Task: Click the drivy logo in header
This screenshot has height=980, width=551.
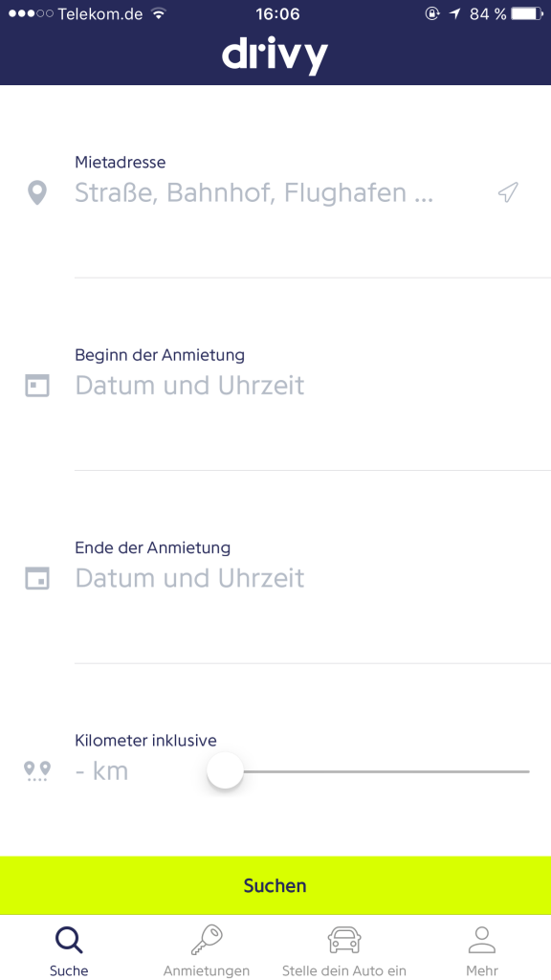Action: tap(275, 55)
